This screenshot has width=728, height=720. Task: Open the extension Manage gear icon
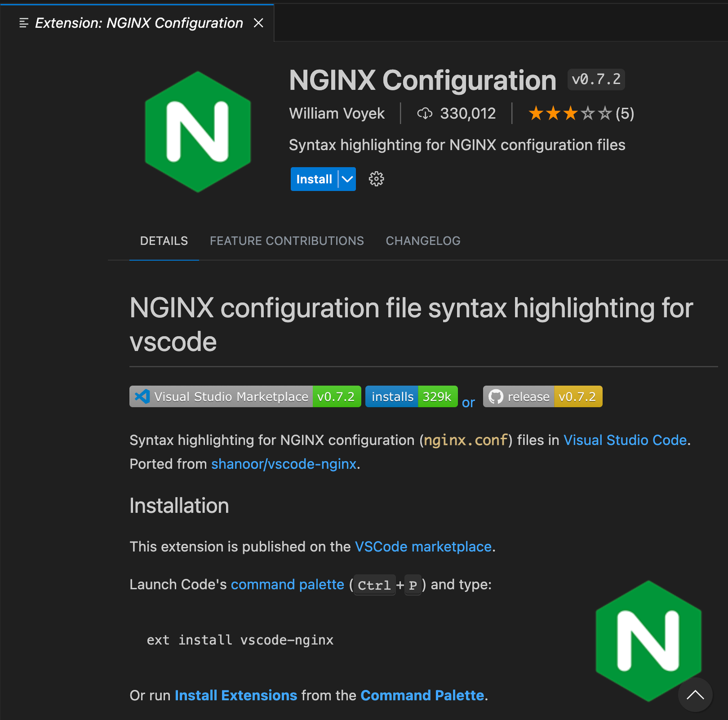point(376,179)
